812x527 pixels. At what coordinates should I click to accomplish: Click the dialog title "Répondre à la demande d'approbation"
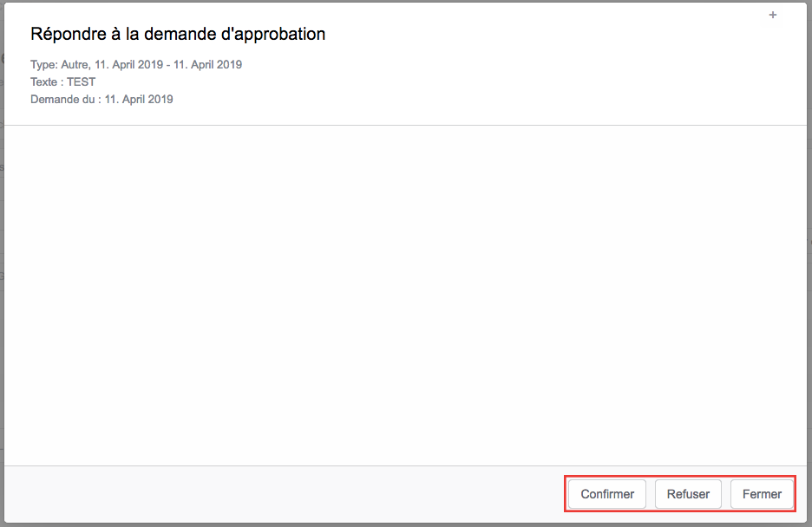(178, 34)
